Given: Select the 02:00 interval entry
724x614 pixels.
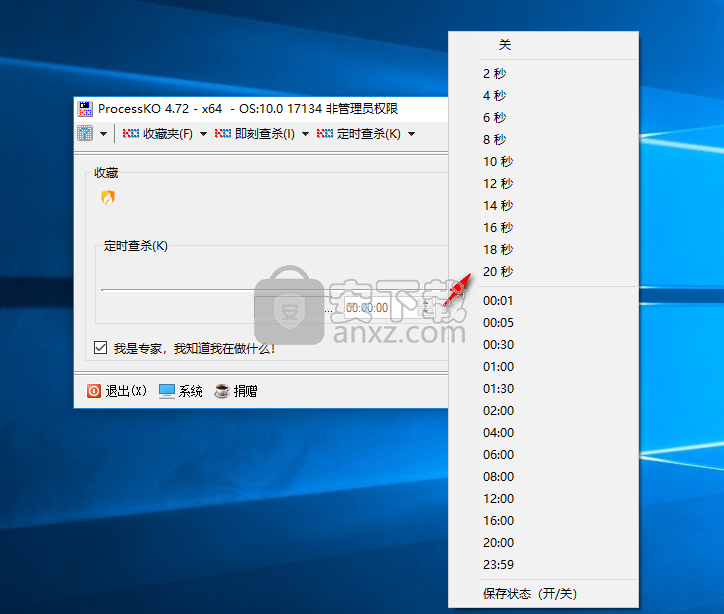Looking at the screenshot, I should tap(543, 411).
